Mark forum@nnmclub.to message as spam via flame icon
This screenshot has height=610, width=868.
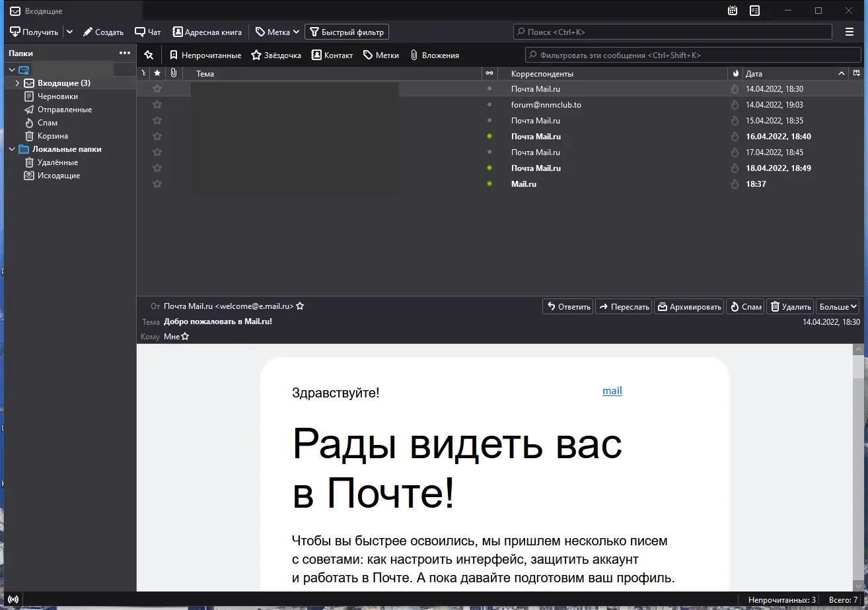click(735, 105)
